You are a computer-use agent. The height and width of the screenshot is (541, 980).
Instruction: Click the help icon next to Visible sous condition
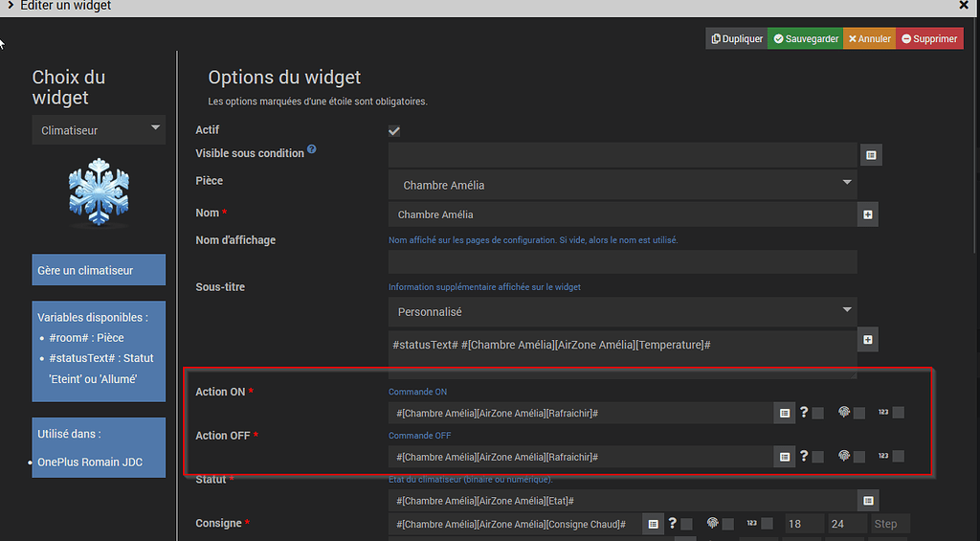[312, 150]
